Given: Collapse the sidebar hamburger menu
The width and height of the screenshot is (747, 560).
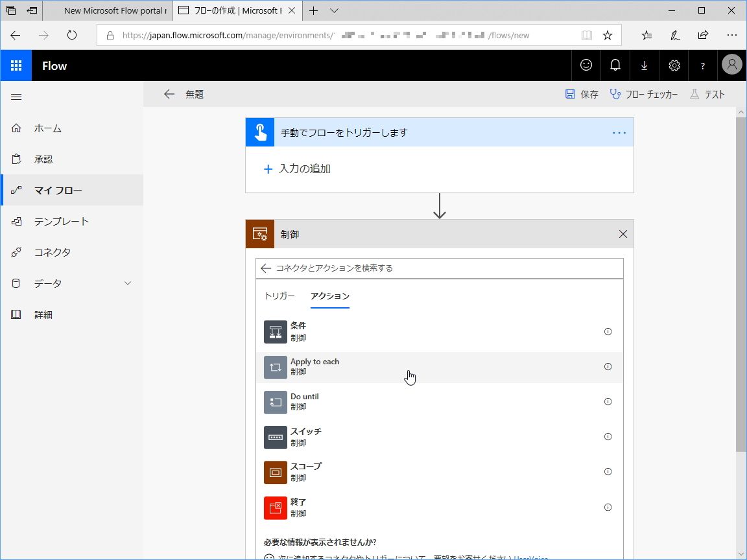Looking at the screenshot, I should click(16, 97).
